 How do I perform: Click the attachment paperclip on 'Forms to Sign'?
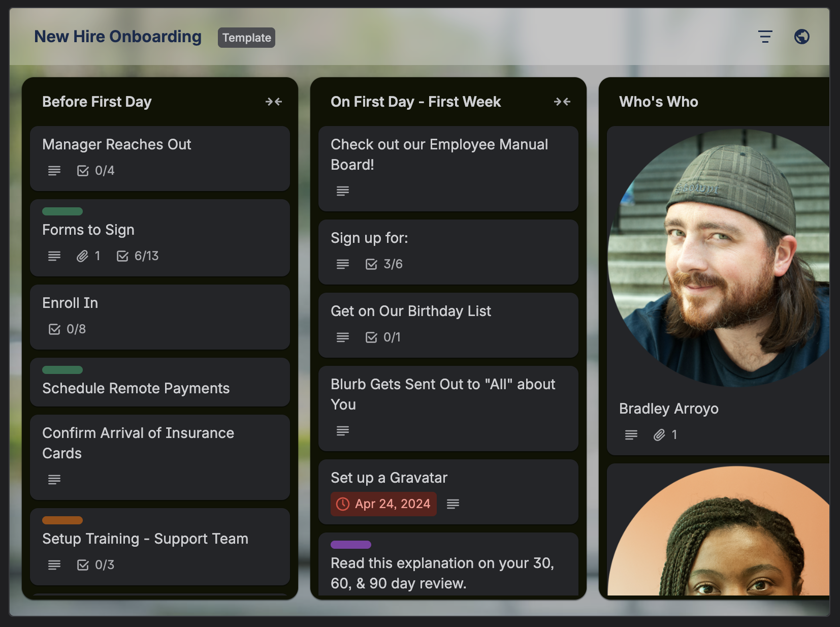[82, 256]
